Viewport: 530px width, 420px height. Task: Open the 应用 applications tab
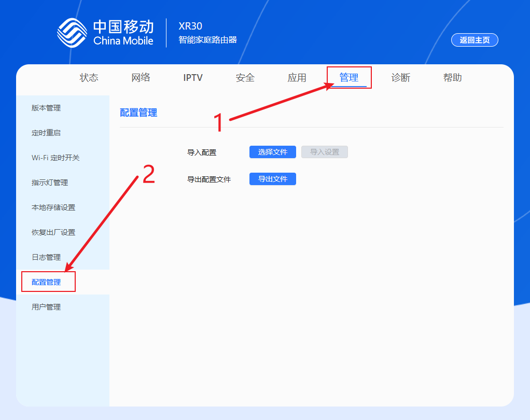[x=297, y=77]
